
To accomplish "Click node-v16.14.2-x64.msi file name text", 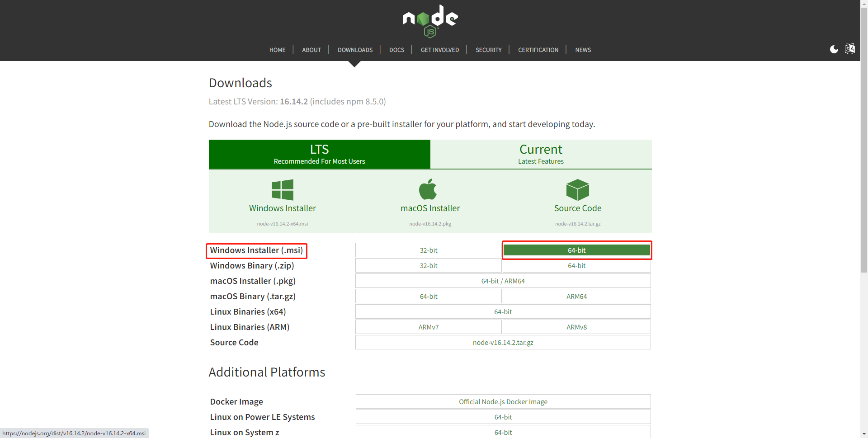I will click(x=283, y=224).
